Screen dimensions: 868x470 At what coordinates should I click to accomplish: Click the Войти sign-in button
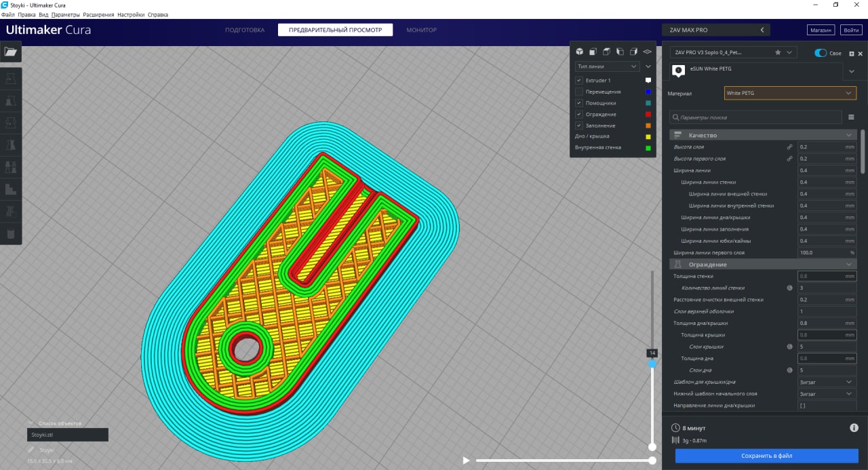coord(850,30)
